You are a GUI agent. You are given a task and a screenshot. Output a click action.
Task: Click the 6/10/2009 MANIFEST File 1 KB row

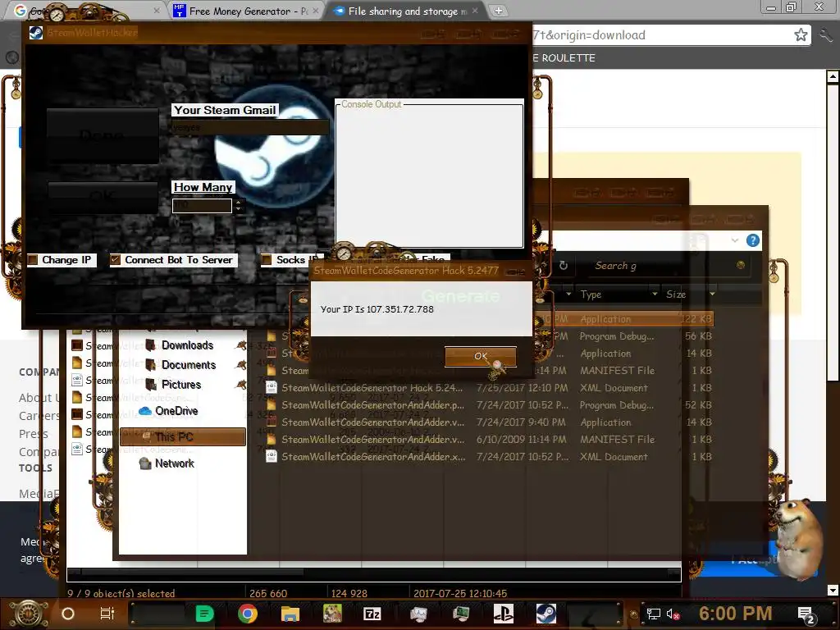(489, 440)
